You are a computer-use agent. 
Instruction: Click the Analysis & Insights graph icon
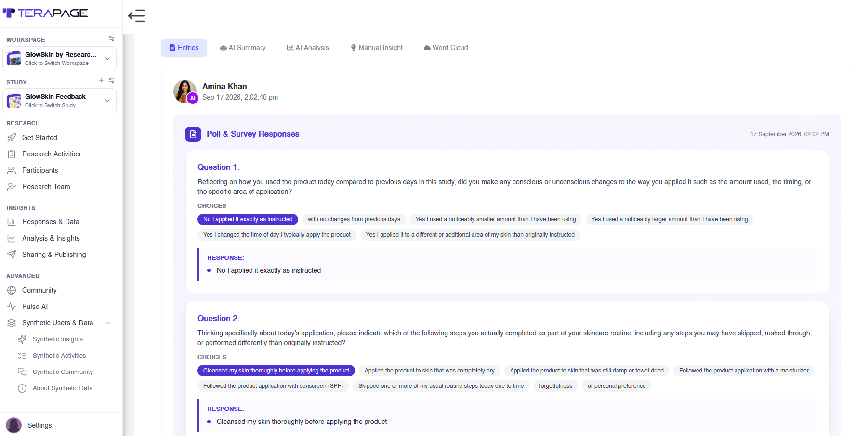pyautogui.click(x=12, y=238)
